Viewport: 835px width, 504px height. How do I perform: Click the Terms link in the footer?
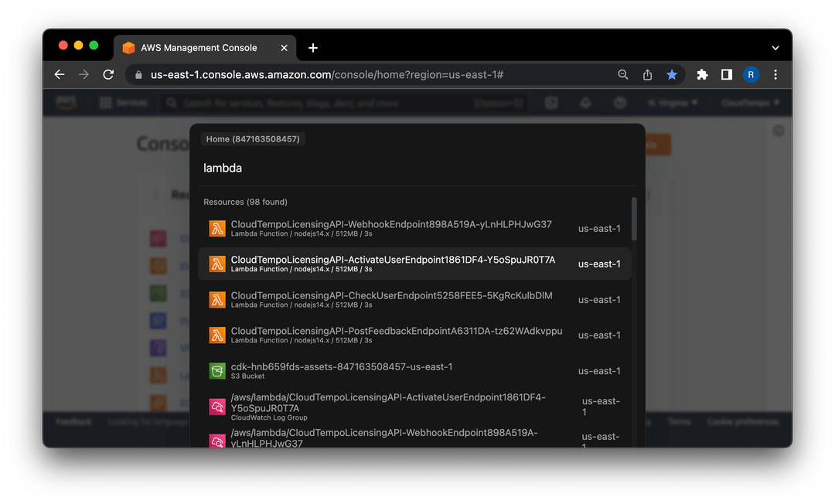click(x=680, y=422)
